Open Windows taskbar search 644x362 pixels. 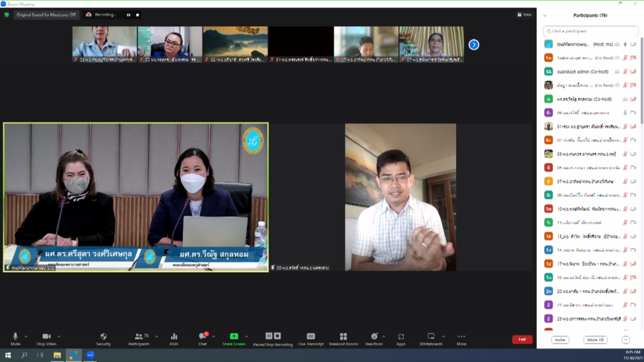(x=24, y=355)
